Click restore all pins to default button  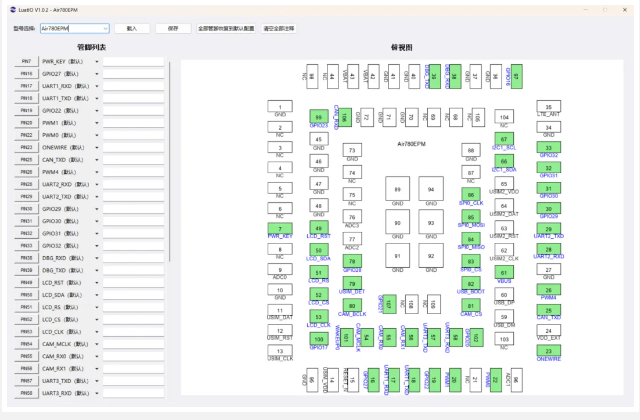pyautogui.click(x=226, y=28)
